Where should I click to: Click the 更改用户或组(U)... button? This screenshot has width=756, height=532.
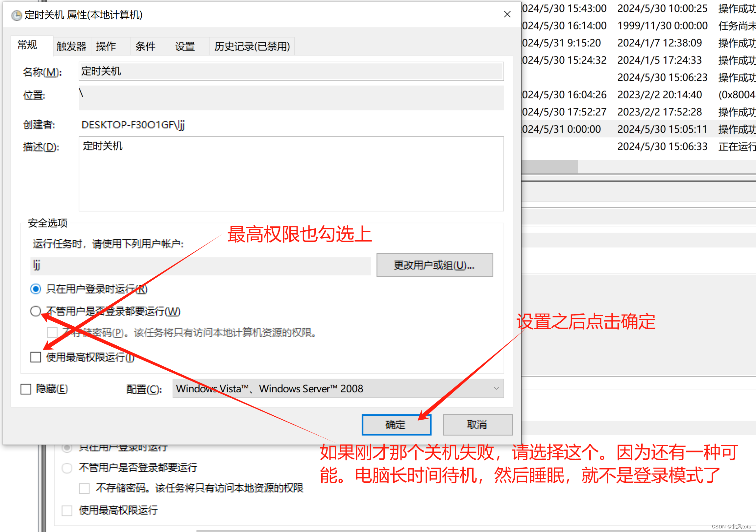point(435,265)
